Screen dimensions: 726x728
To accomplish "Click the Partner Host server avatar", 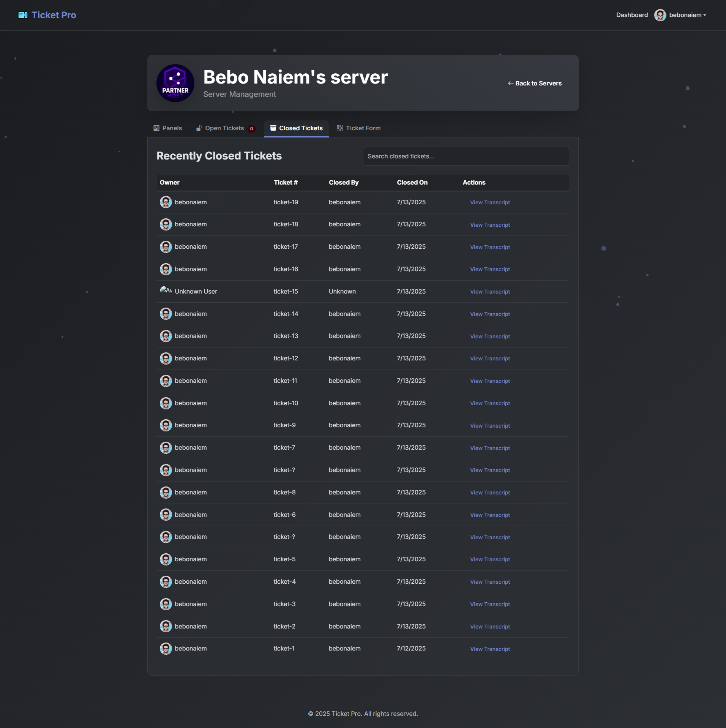I will click(175, 83).
